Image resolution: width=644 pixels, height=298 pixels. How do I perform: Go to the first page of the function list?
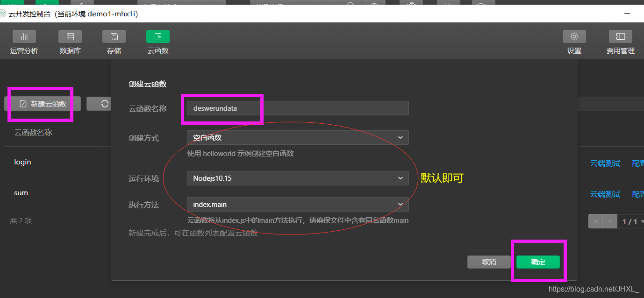[595, 221]
